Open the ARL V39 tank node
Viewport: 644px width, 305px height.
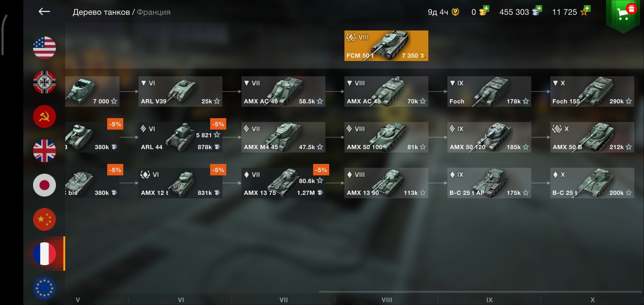[180, 91]
